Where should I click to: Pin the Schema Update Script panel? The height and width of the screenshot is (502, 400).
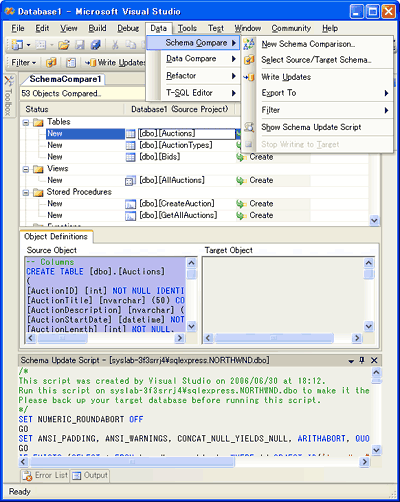pos(362,360)
